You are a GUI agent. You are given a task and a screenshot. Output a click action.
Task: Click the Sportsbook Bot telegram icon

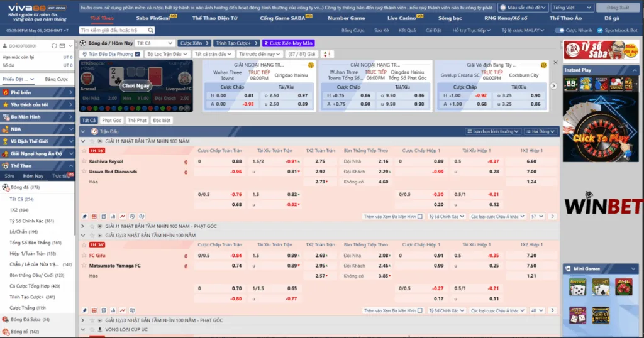[x=600, y=30]
